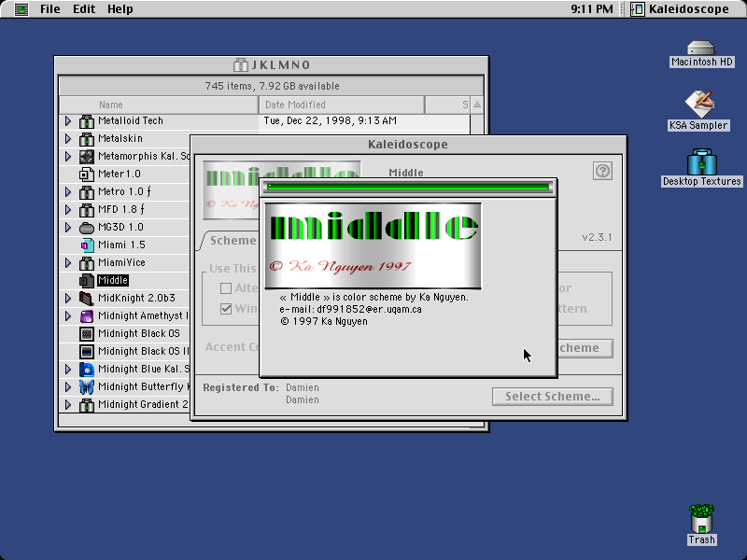
Task: Select the Midnight Gradient 2 folder icon
Action: (x=86, y=405)
